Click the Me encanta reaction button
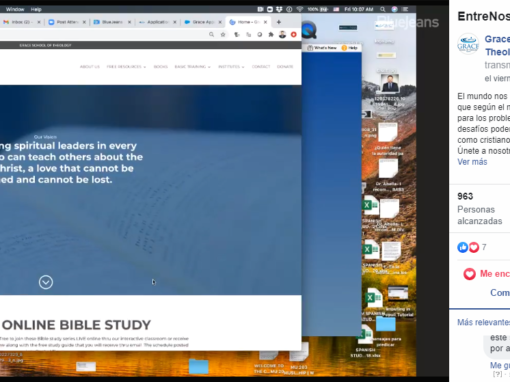Image resolution: width=510 pixels, height=382 pixels. (487, 274)
